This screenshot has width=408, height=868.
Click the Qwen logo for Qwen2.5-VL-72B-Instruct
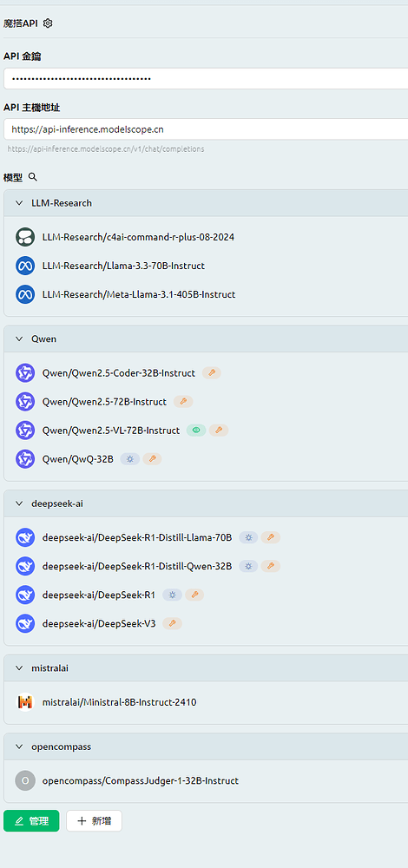click(25, 431)
